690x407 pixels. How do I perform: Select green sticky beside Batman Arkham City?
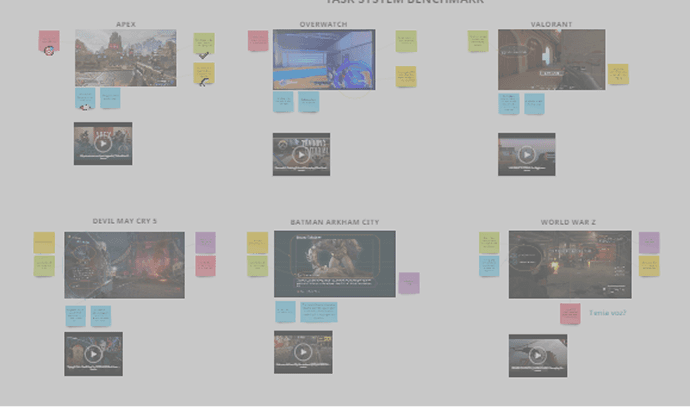coord(257,266)
